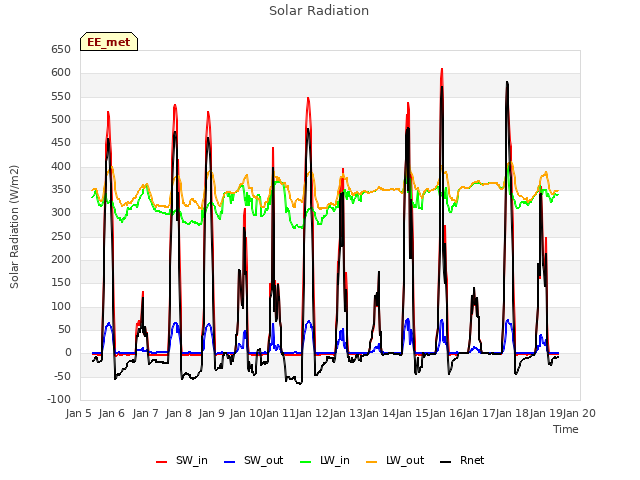Click the 150 y-axis tick label
The width and height of the screenshot is (640, 480).
(61, 282)
